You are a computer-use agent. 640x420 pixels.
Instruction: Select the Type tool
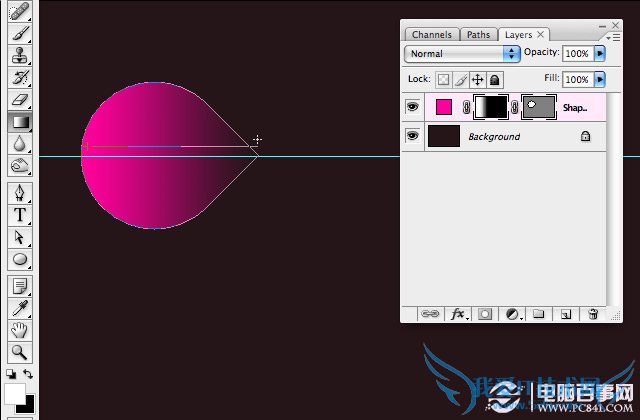click(20, 215)
